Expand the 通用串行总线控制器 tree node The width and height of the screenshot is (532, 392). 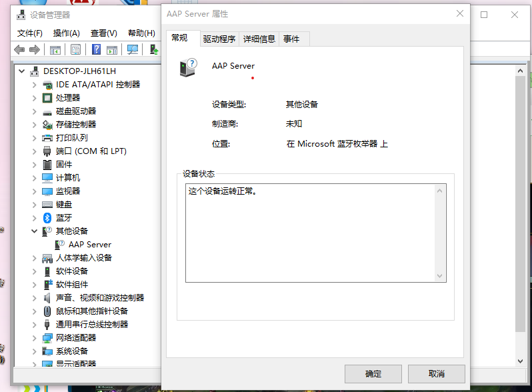34,325
